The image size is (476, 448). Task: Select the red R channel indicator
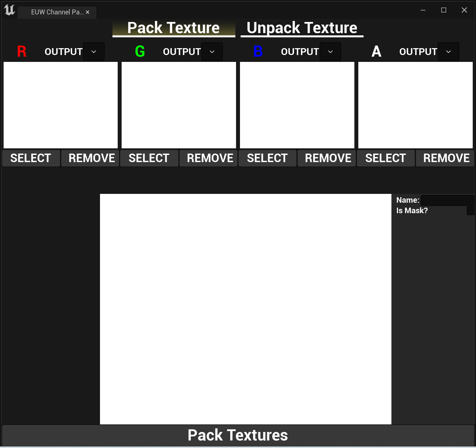tap(22, 51)
